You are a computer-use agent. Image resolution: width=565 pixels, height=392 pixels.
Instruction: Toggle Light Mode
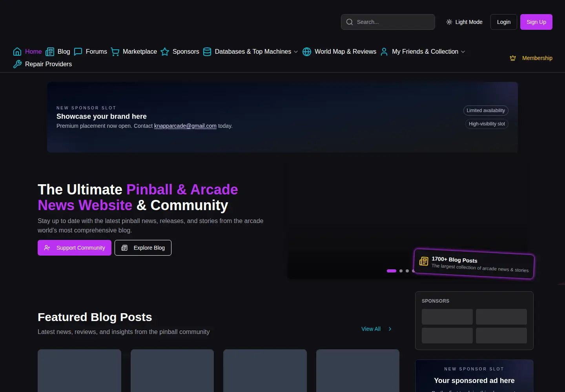(x=465, y=22)
